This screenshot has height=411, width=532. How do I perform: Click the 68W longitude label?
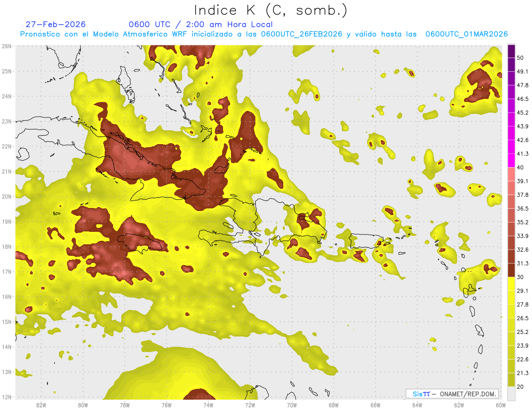tap(333, 405)
